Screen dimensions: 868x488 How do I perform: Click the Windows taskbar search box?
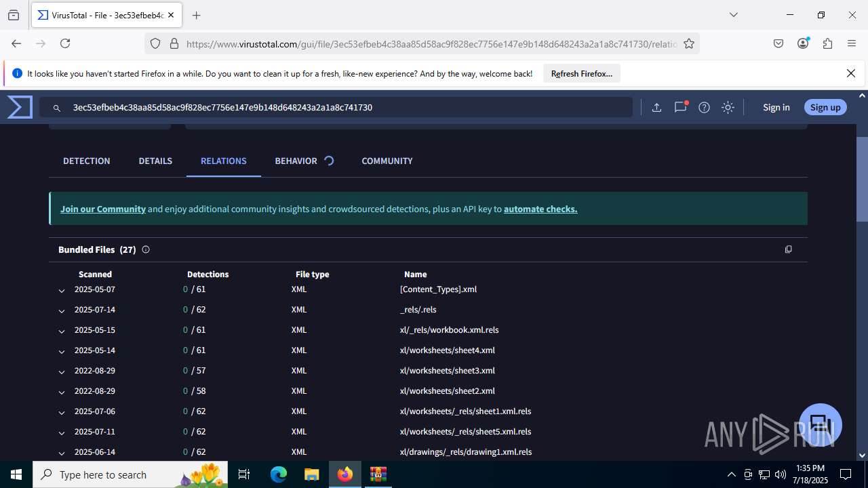coord(131,474)
